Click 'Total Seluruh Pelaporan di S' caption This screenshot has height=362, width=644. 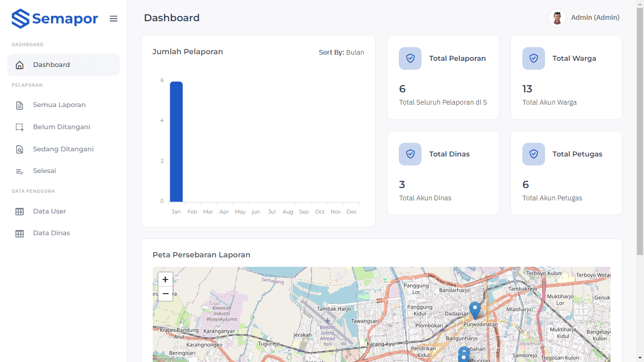click(x=443, y=102)
